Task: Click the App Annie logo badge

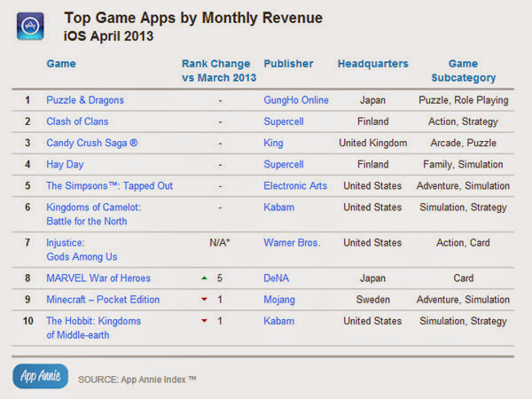Action: pos(41,376)
